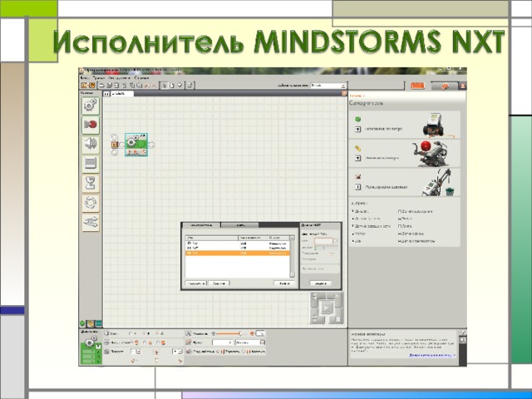Select the Move block in the palette
The width and height of the screenshot is (532, 399).
(91, 106)
